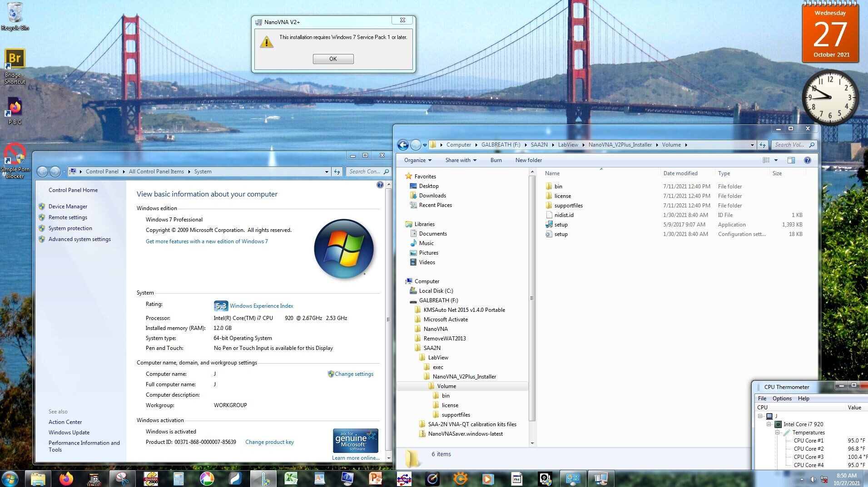Image resolution: width=868 pixels, height=487 pixels.
Task: Open Control Panel Home link
Action: tap(73, 190)
